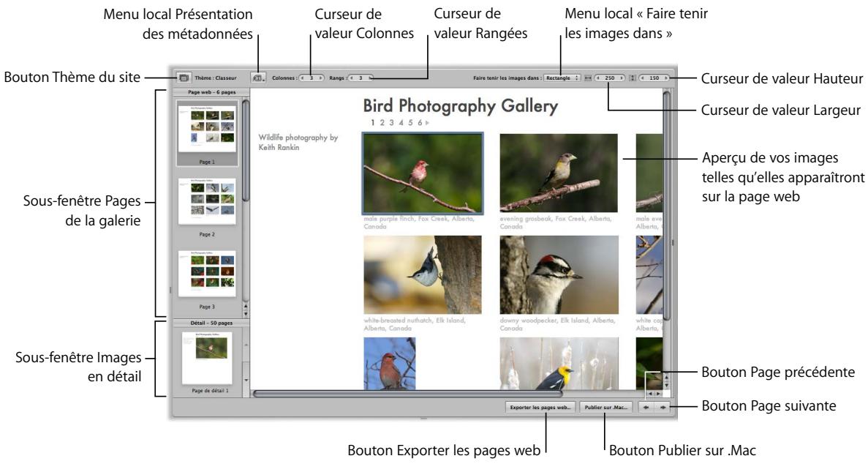The width and height of the screenshot is (868, 464).
Task: Decrease the Colonnes value with left arrow
Action: 303,78
